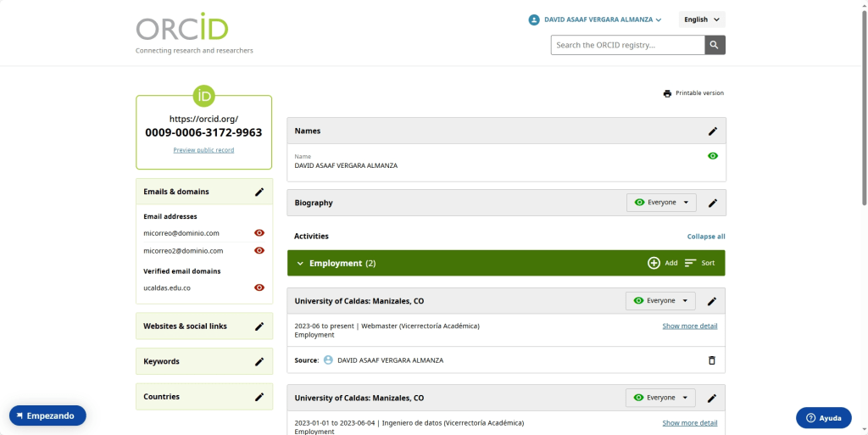This screenshot has height=435, width=868.
Task: Edit Biography with pencil icon
Action: coord(713,204)
